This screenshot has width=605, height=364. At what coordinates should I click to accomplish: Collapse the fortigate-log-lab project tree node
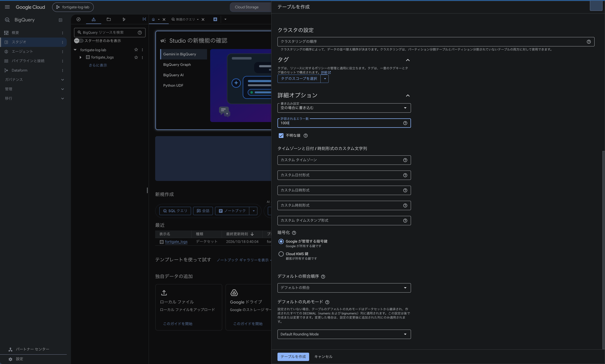tap(75, 50)
